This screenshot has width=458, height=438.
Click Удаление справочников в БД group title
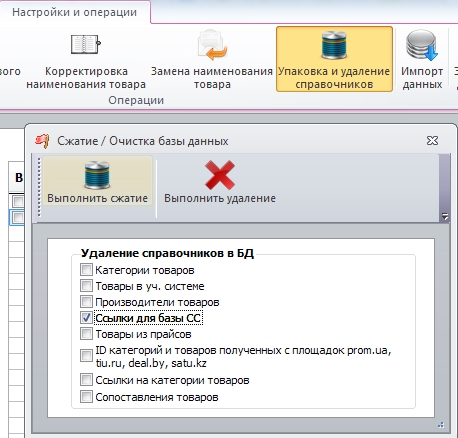pos(167,253)
